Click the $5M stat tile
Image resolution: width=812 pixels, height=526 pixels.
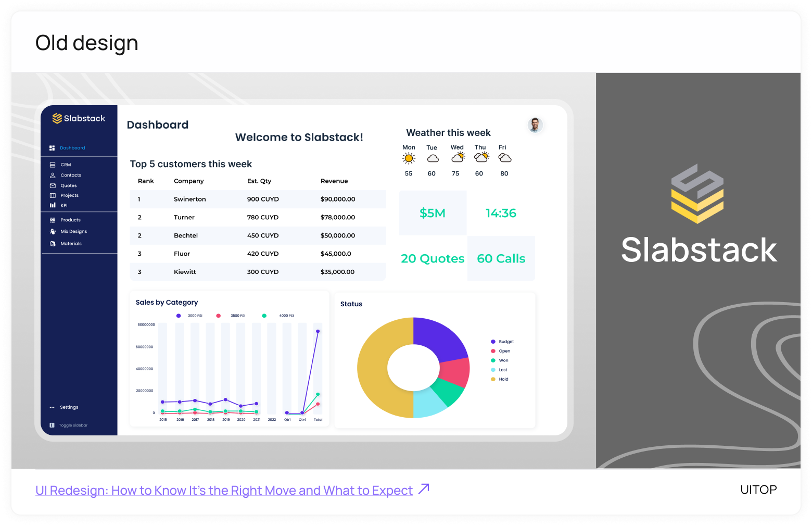pos(433,213)
